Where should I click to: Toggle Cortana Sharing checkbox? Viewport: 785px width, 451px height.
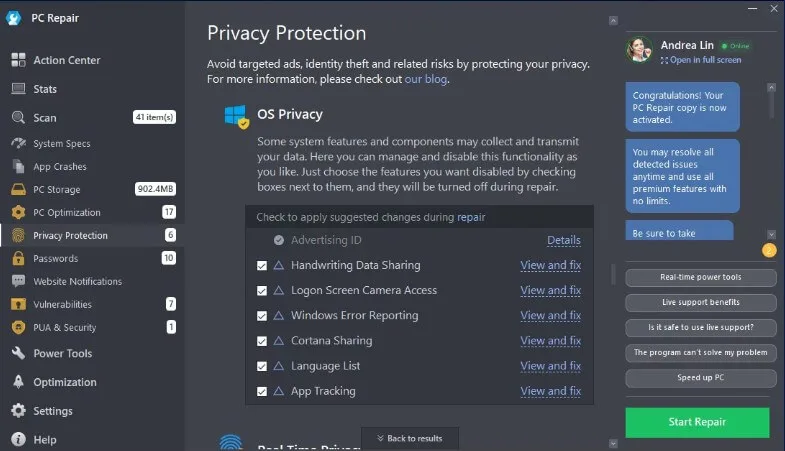(x=262, y=341)
